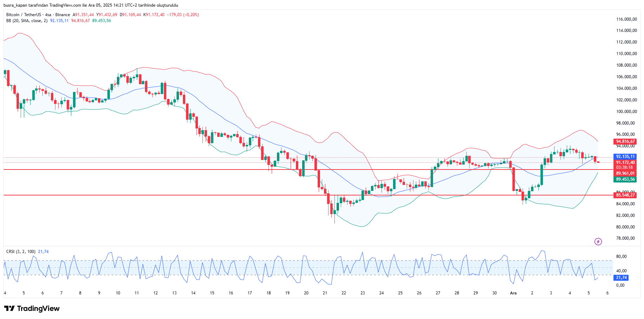Screen dimensions: 644x319
Task: Click the blue 21,74 CRSI axis label
Action: (621, 278)
